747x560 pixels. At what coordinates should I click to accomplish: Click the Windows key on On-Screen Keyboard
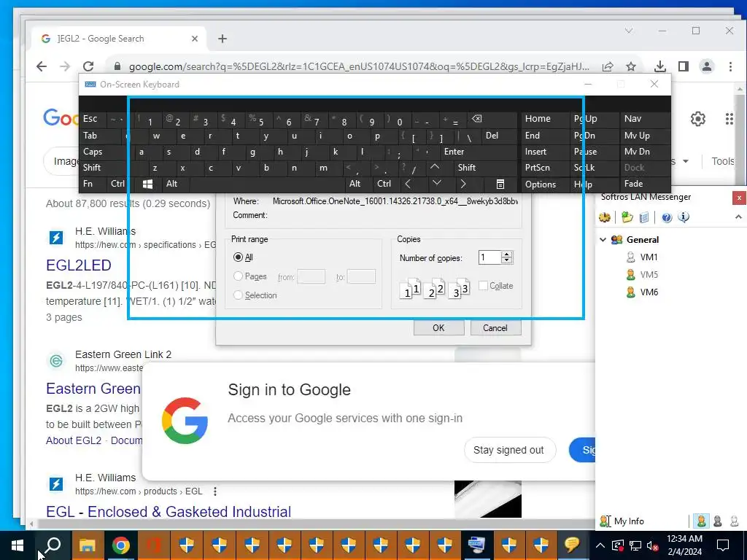coord(147,184)
